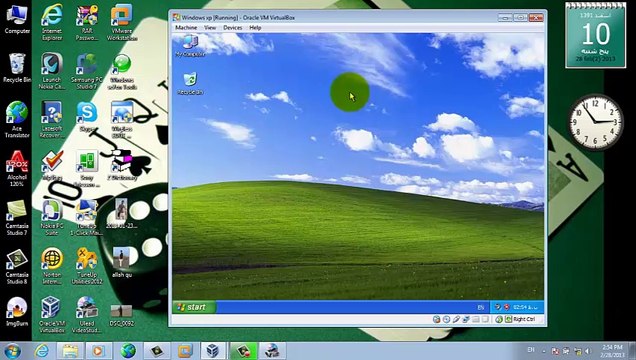Viewport: 636px width, 360px height.
Task: Select the Samsung PC Studio 7 shortcut
Action: pos(87,72)
